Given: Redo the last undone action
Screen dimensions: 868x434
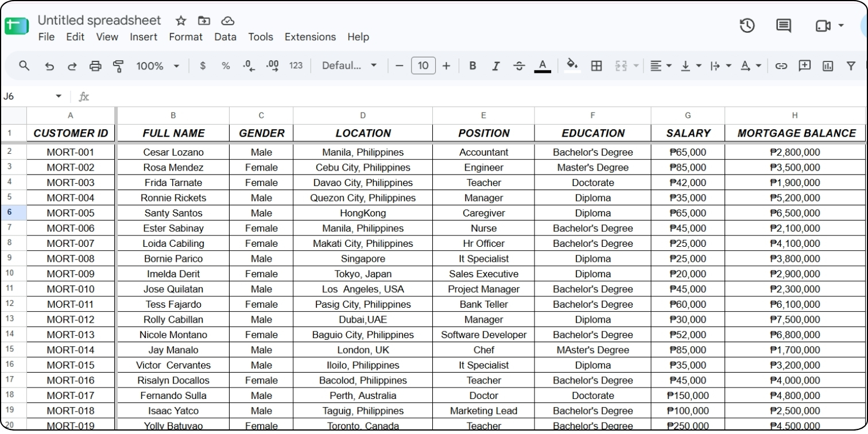Looking at the screenshot, I should [x=72, y=66].
